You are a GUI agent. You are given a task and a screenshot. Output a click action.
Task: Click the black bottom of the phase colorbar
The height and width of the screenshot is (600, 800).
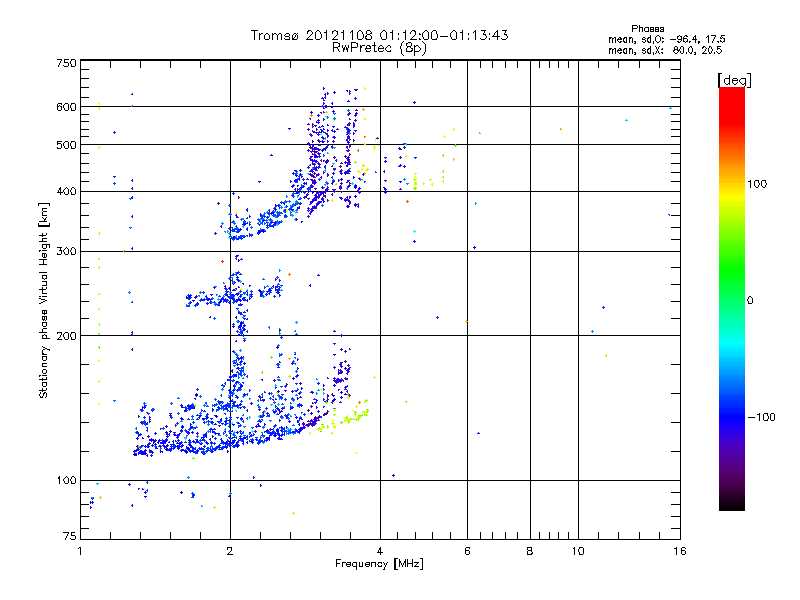click(x=732, y=503)
